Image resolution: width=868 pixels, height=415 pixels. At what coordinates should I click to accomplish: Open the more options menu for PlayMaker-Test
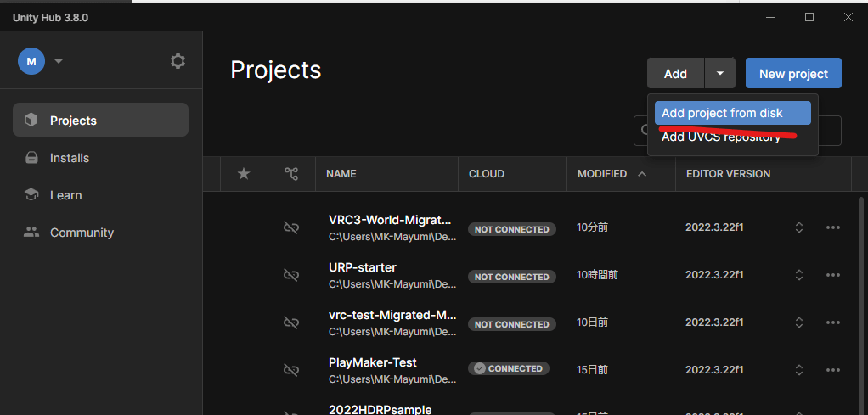[832, 370]
